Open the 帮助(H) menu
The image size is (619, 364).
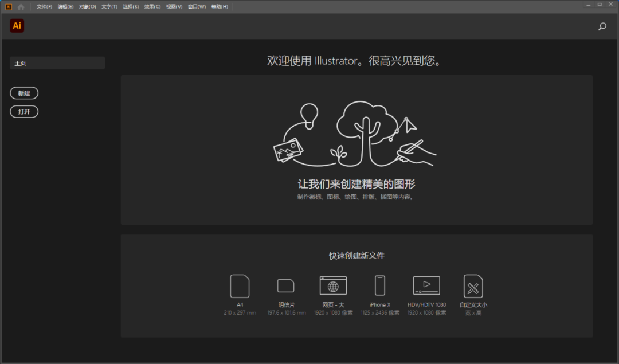click(x=220, y=7)
